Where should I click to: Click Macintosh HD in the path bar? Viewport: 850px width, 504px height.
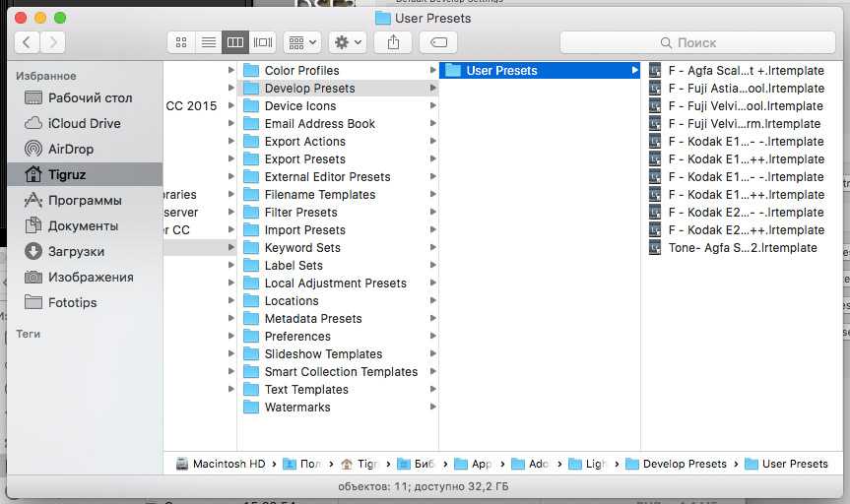(x=221, y=464)
